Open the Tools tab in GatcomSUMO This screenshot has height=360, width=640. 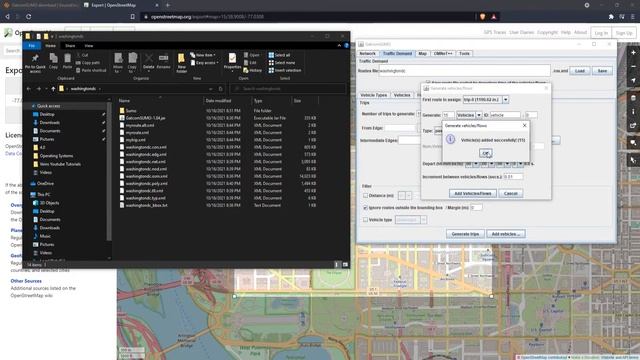coord(464,53)
